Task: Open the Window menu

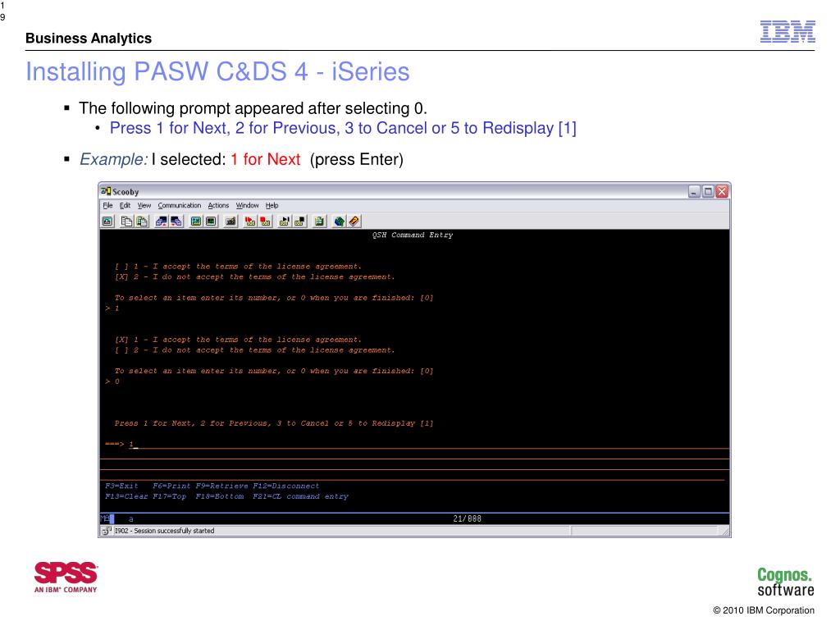Action: click(x=247, y=206)
